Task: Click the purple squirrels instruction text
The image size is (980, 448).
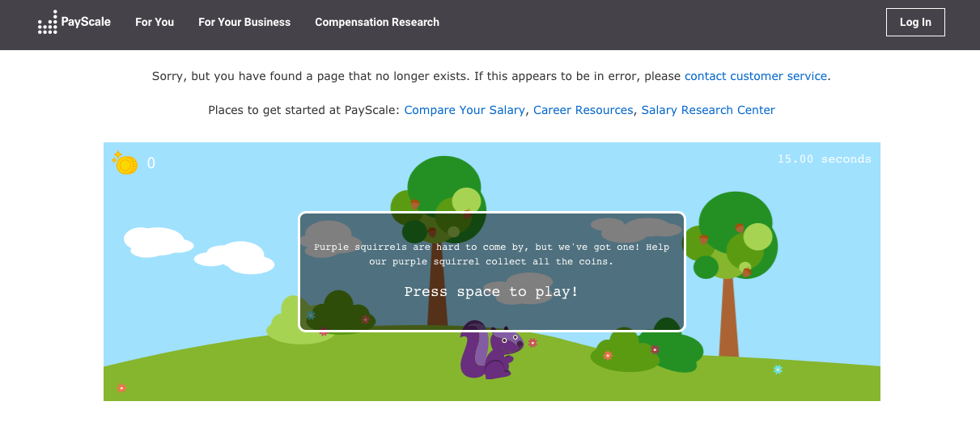Action: (x=491, y=254)
